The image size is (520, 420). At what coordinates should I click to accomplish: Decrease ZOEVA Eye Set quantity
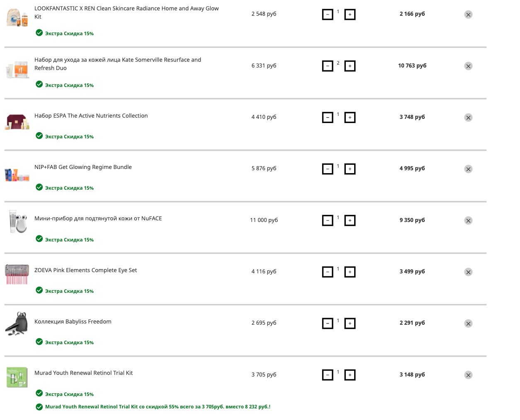pyautogui.click(x=328, y=272)
